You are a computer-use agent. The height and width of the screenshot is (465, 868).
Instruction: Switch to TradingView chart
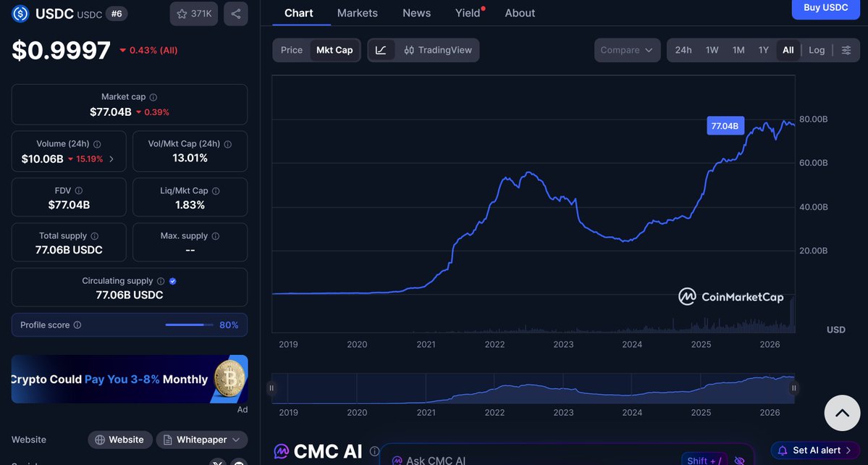pyautogui.click(x=438, y=50)
